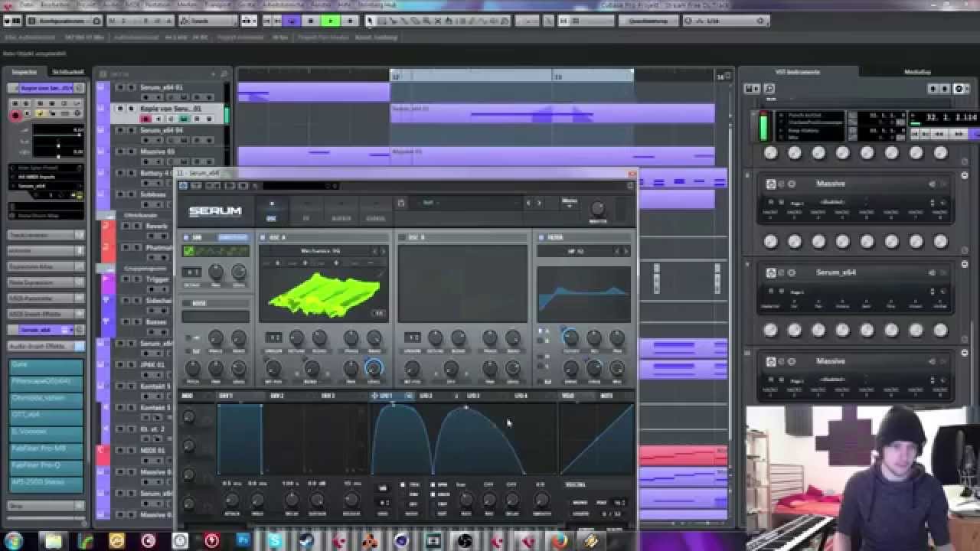Expand MIDI-Insert-Effekte inspector section
The image size is (980, 551).
(46, 314)
